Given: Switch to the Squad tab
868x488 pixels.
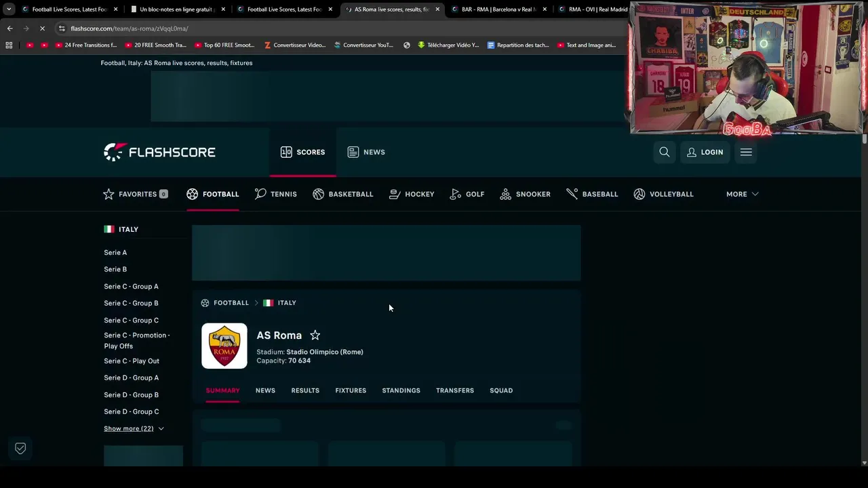Looking at the screenshot, I should click(x=501, y=390).
